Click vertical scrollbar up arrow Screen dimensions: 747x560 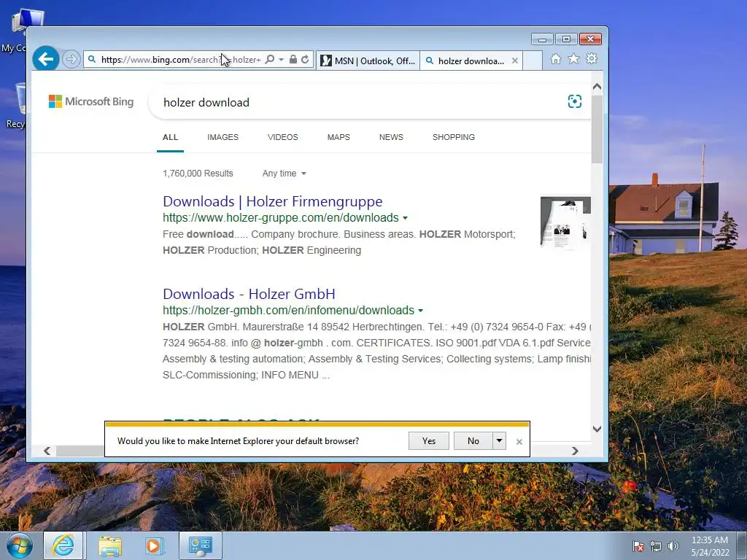597,87
